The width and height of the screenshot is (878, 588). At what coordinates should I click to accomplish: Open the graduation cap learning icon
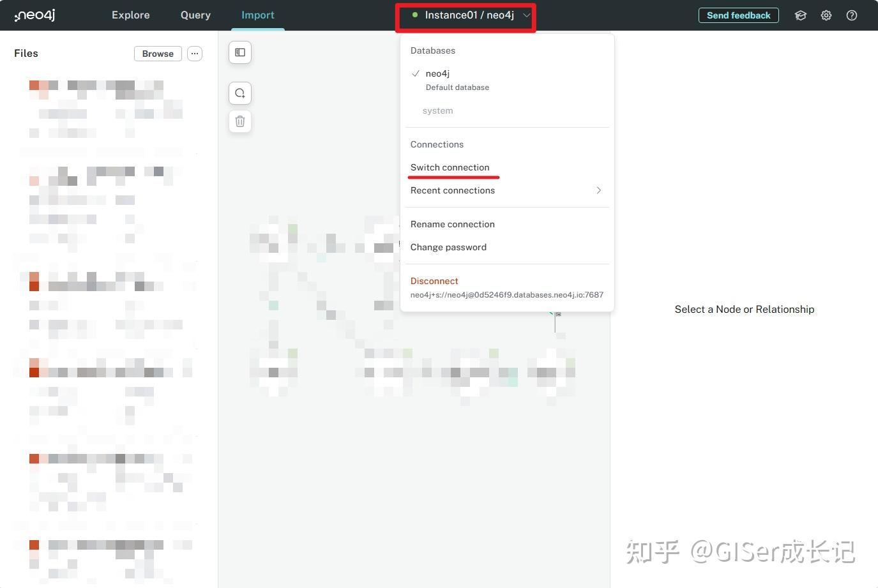[801, 15]
